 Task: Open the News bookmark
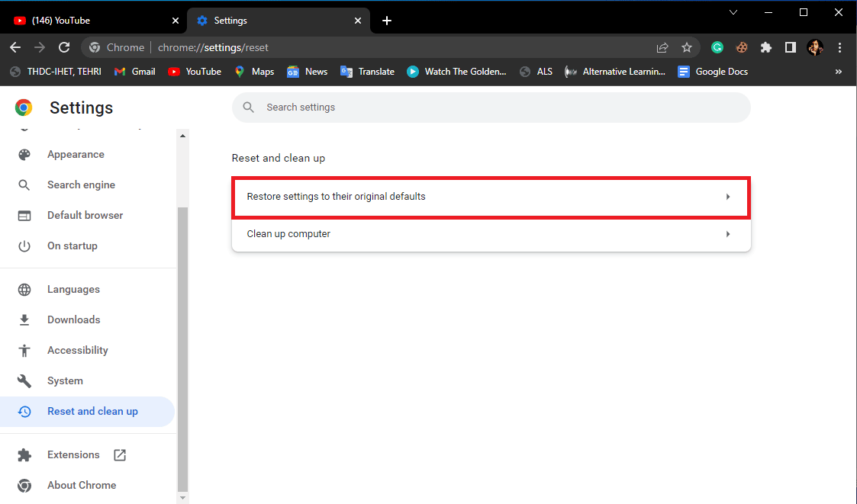click(308, 72)
